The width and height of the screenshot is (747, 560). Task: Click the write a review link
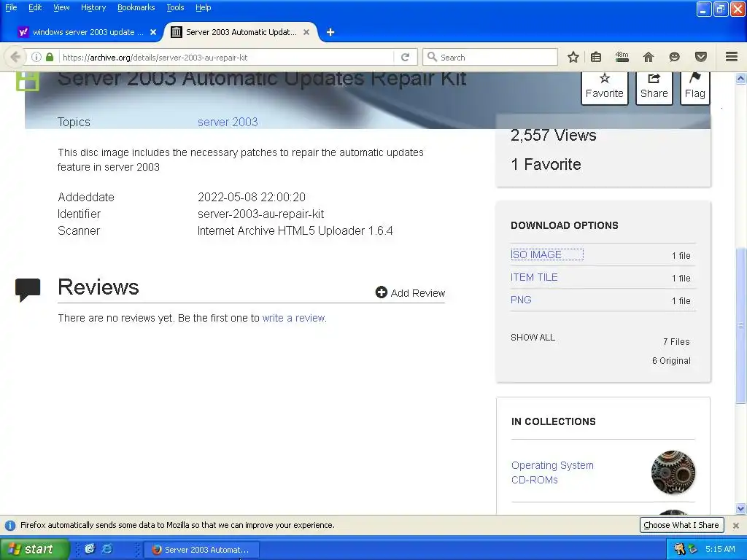(293, 318)
